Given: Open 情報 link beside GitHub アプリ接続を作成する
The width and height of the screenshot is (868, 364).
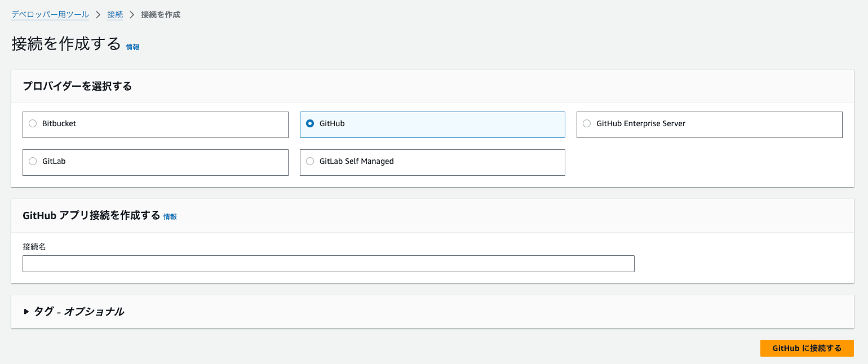Looking at the screenshot, I should click(x=170, y=216).
